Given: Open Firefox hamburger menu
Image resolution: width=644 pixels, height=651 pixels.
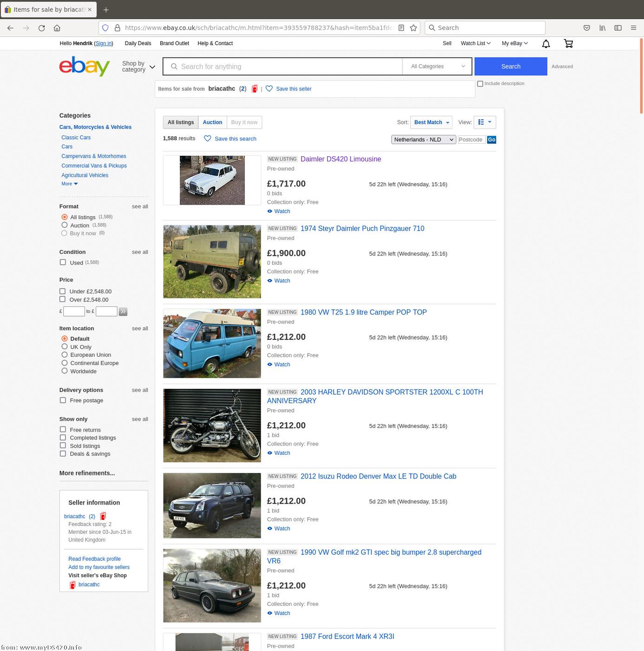Looking at the screenshot, I should (x=633, y=28).
